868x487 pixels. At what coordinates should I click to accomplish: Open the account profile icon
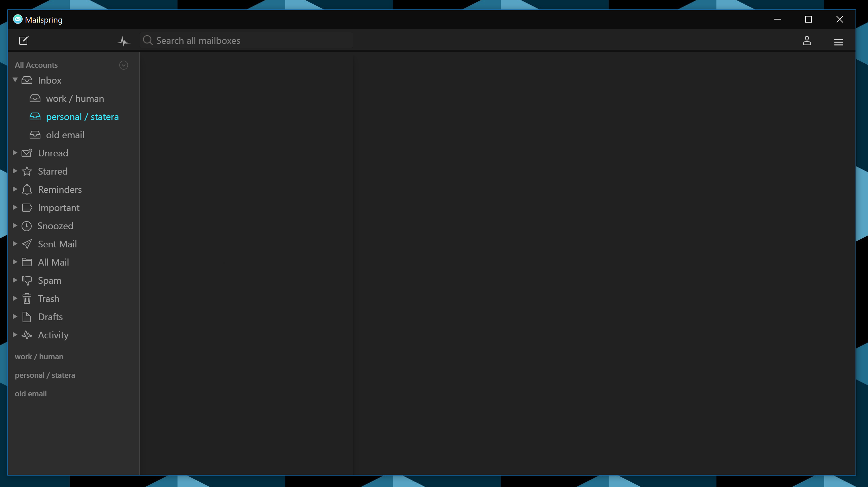[807, 41]
